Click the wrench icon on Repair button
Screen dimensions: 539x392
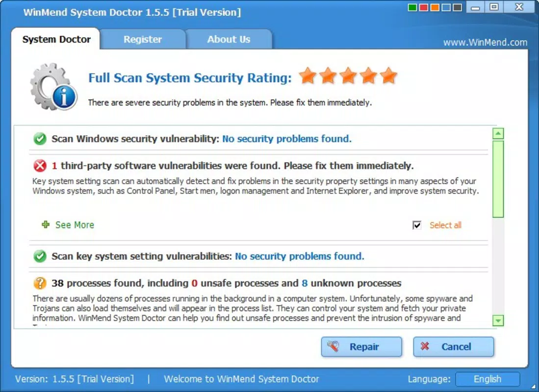click(333, 346)
